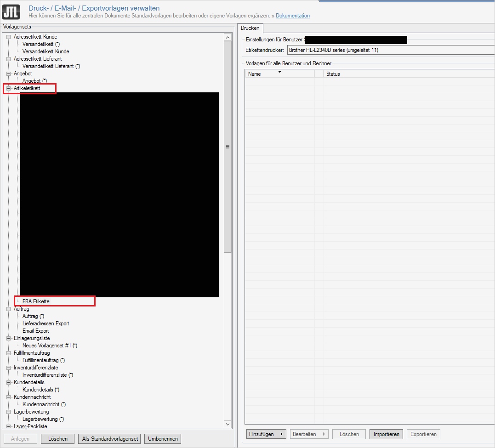Select the Artikeletikett category

tap(27, 88)
